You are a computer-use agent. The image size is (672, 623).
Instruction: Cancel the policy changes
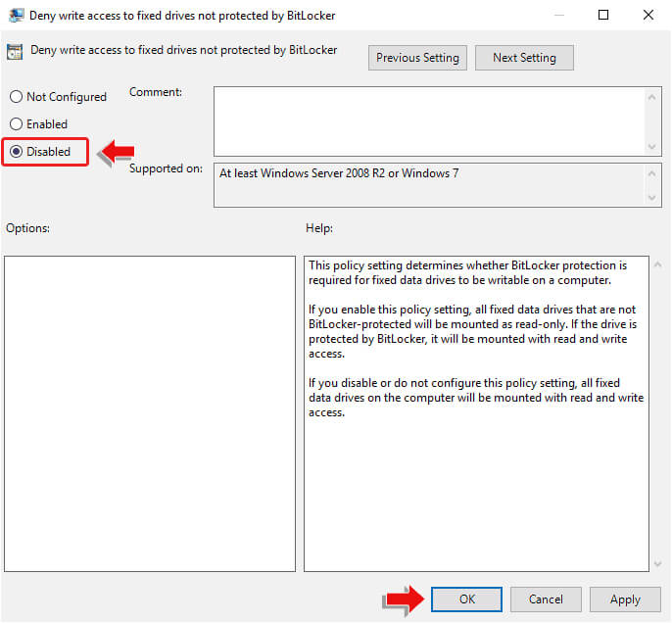point(546,599)
